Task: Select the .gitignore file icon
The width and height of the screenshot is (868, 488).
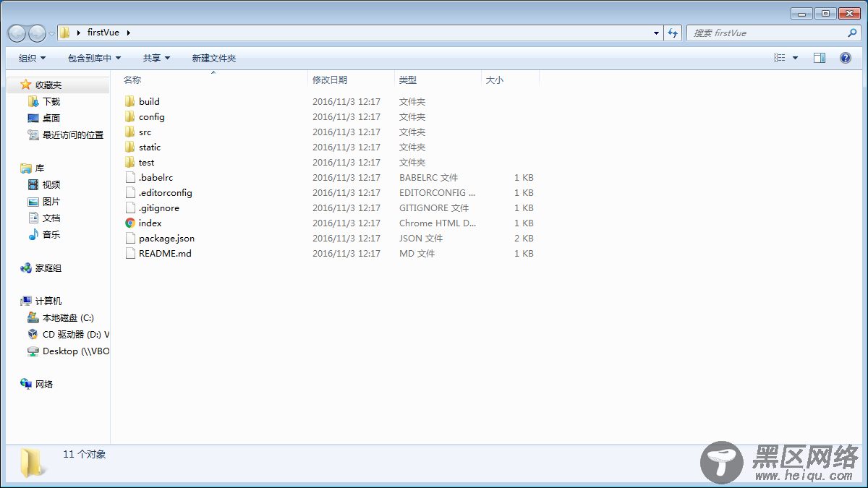Action: 130,207
